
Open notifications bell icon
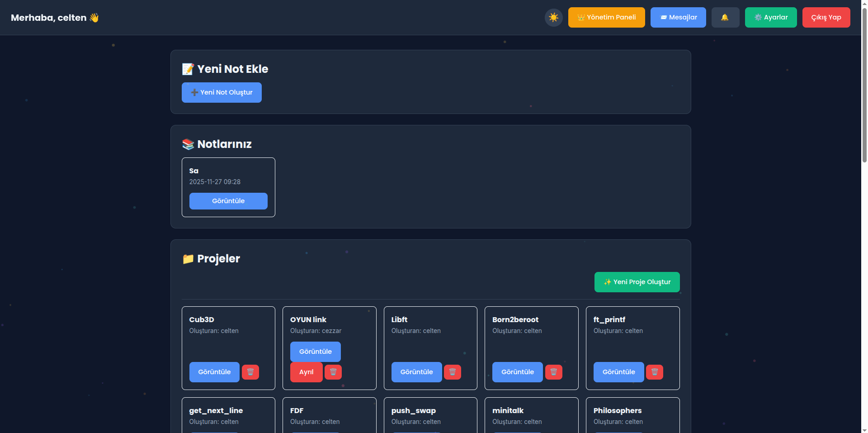[725, 18]
